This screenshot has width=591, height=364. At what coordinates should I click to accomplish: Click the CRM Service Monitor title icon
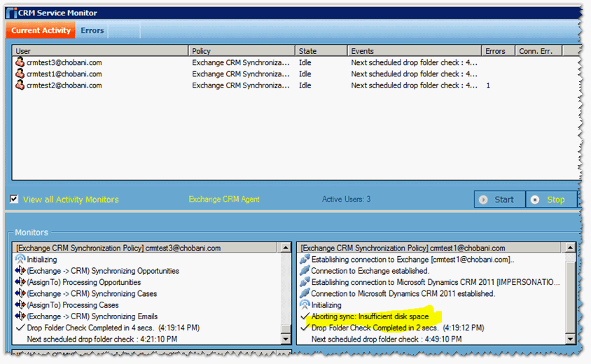point(12,13)
